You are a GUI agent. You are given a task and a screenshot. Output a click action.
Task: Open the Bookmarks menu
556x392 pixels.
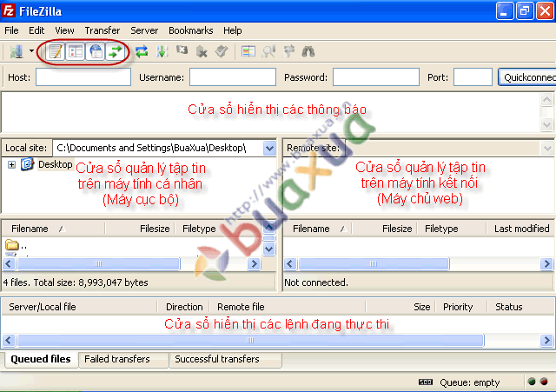191,30
